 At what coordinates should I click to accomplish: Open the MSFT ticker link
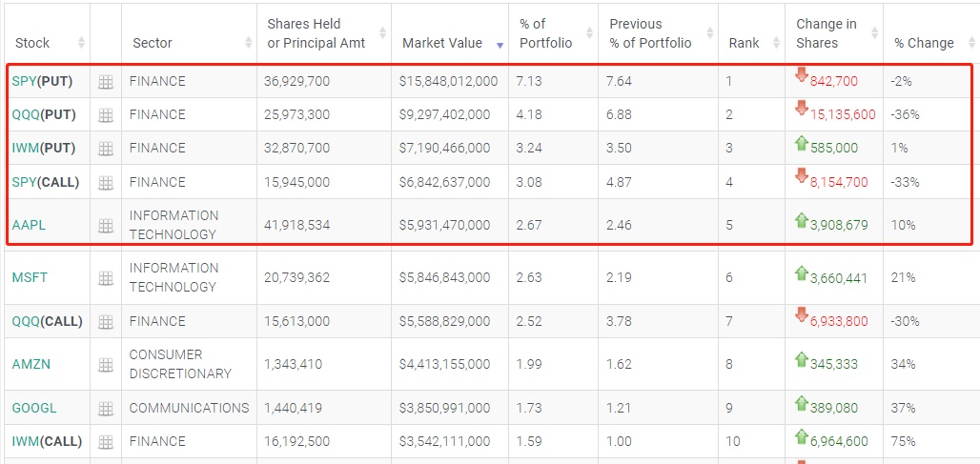click(x=30, y=278)
